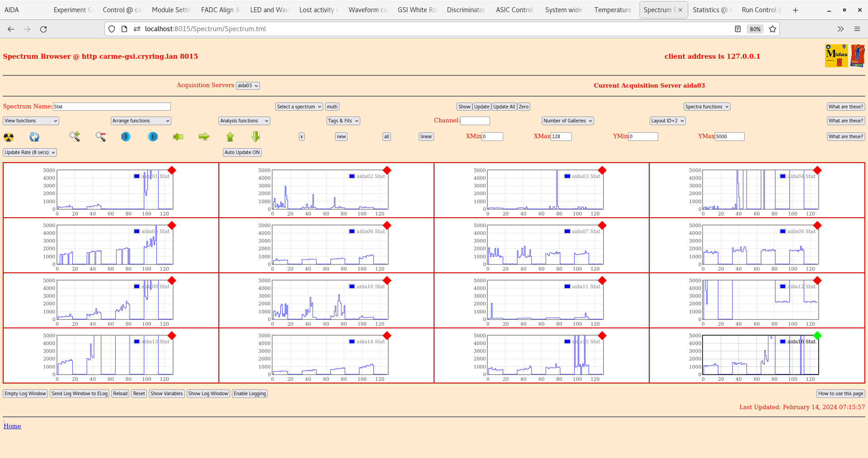Switch to the Temperature tab
868x458 pixels.
point(613,9)
